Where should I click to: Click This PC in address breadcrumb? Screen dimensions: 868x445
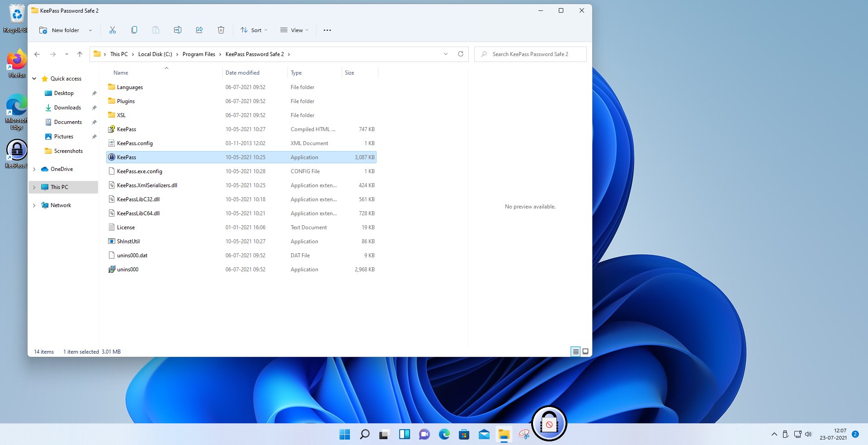[119, 54]
